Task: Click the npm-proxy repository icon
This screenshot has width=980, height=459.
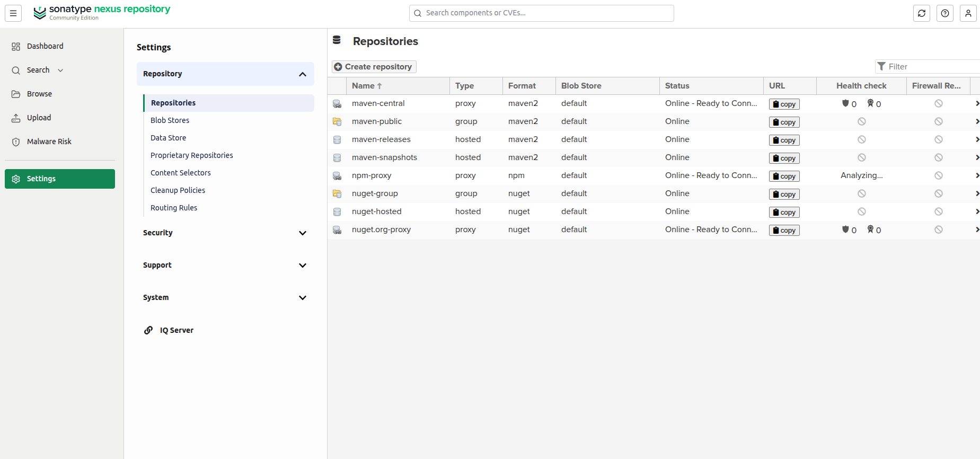Action: point(337,176)
